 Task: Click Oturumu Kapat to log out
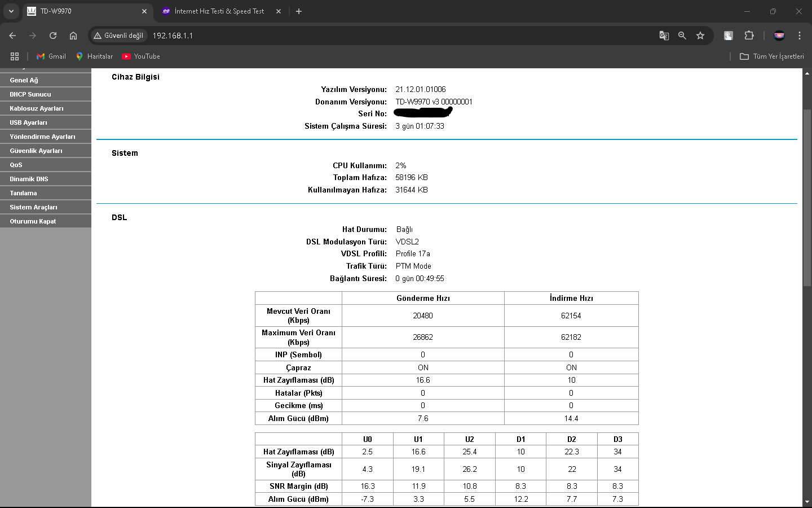tap(46, 221)
